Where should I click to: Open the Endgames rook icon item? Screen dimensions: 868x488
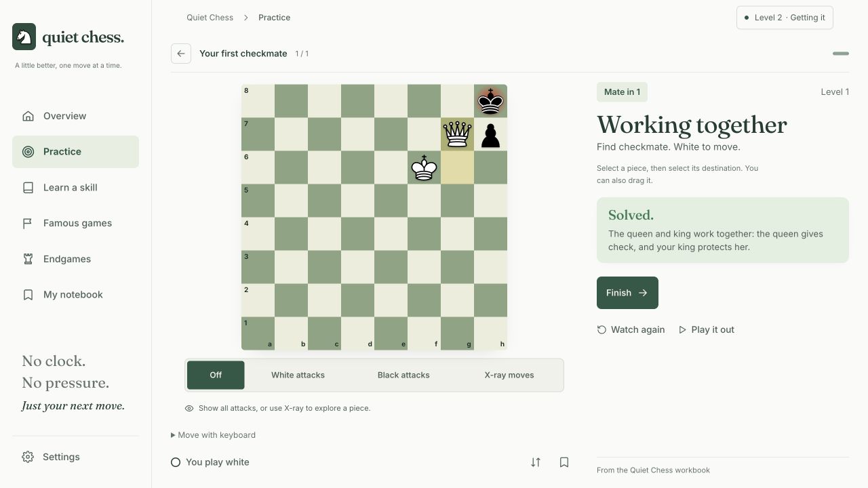tap(75, 259)
